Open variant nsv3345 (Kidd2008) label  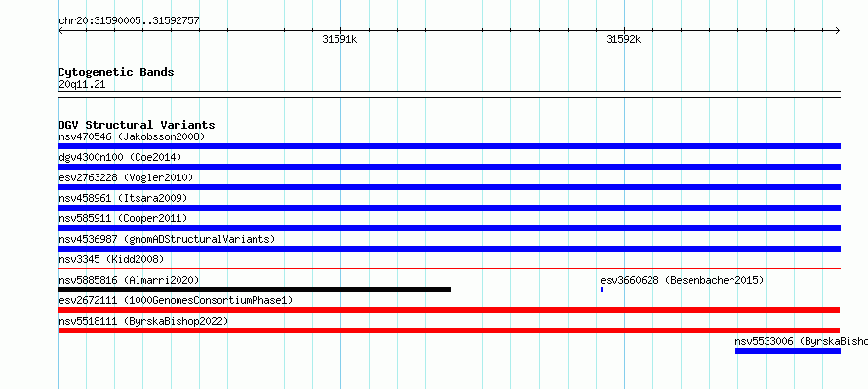coord(111,259)
